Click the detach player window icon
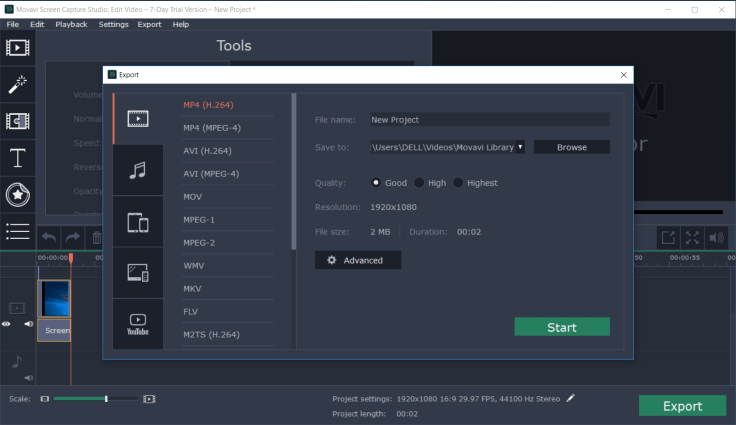Viewport: 736px width, 425px height. 668,238
